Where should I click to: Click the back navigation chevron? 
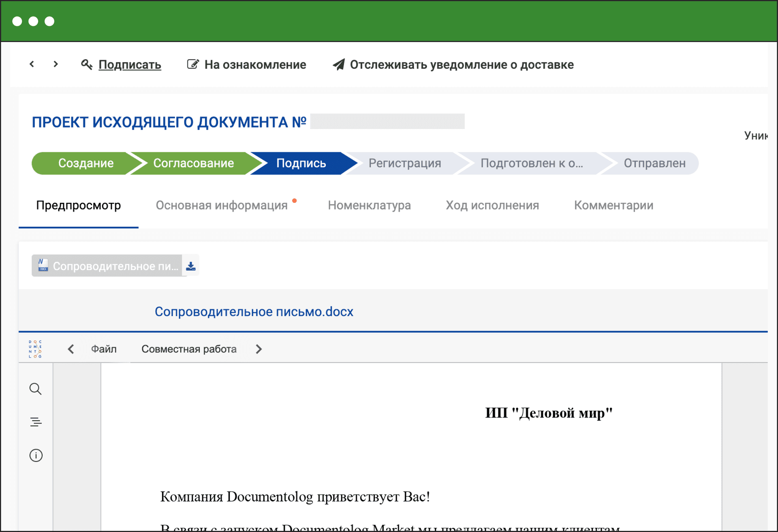click(x=32, y=64)
